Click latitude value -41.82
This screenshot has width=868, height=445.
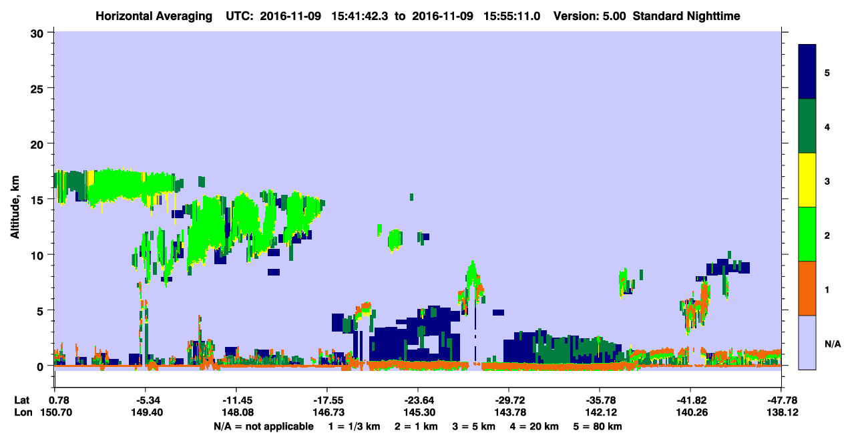tap(690, 400)
